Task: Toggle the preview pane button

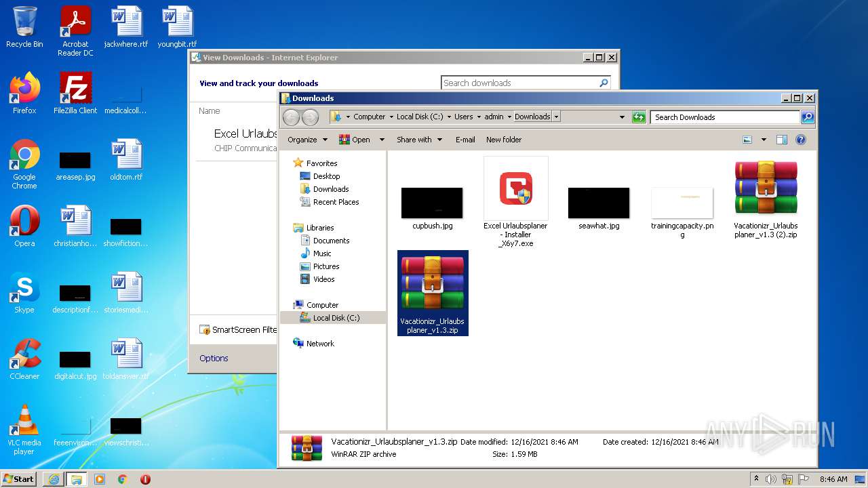Action: [782, 140]
